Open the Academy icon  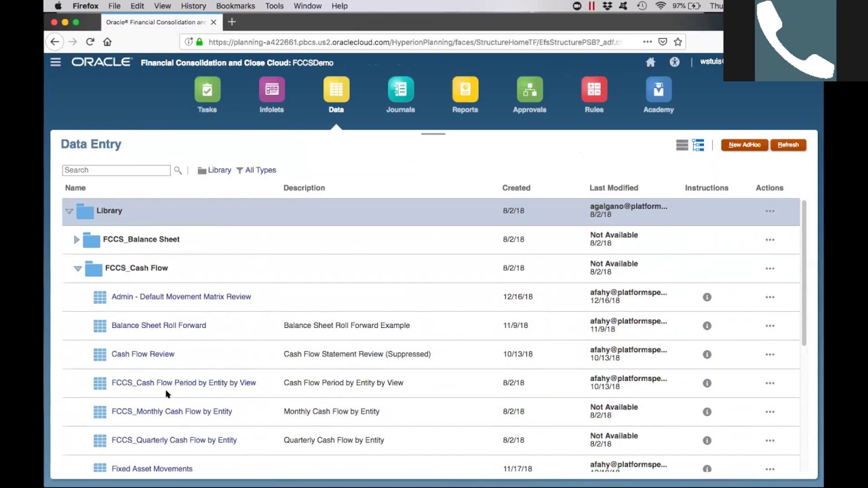click(658, 89)
